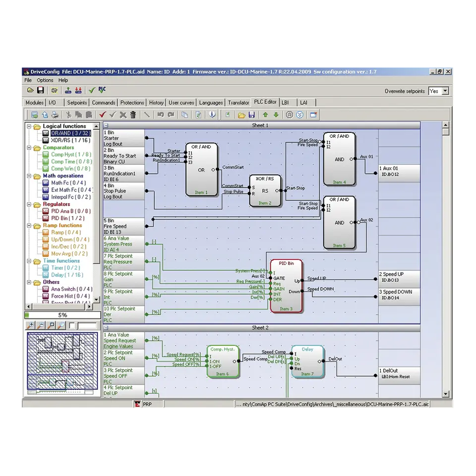Image resolution: width=476 pixels, height=476 pixels.
Task: Click the copy icon next to the scissors
Action: pos(79,115)
